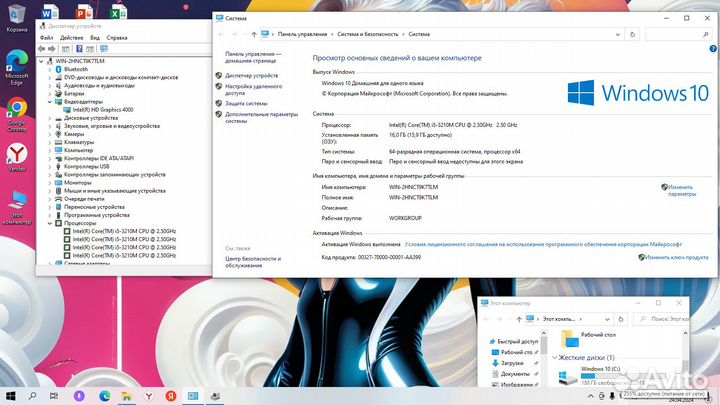
Task: Collapse the Жесткие диски (1) group
Action: 555,358
